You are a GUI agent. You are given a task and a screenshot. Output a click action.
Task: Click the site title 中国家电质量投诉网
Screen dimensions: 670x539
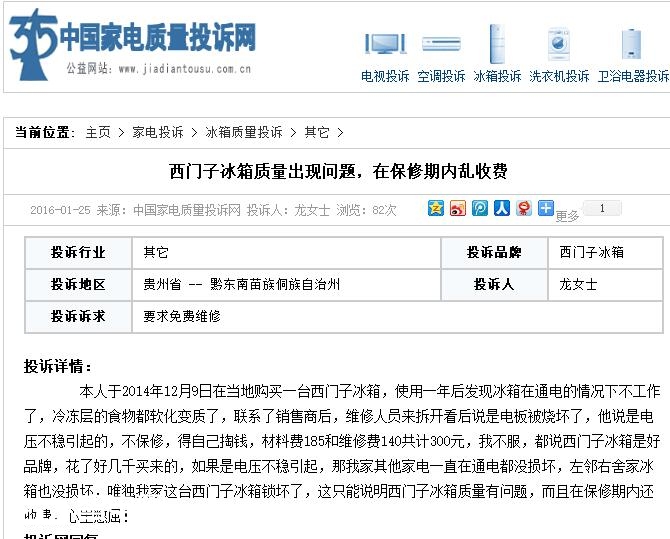157,38
